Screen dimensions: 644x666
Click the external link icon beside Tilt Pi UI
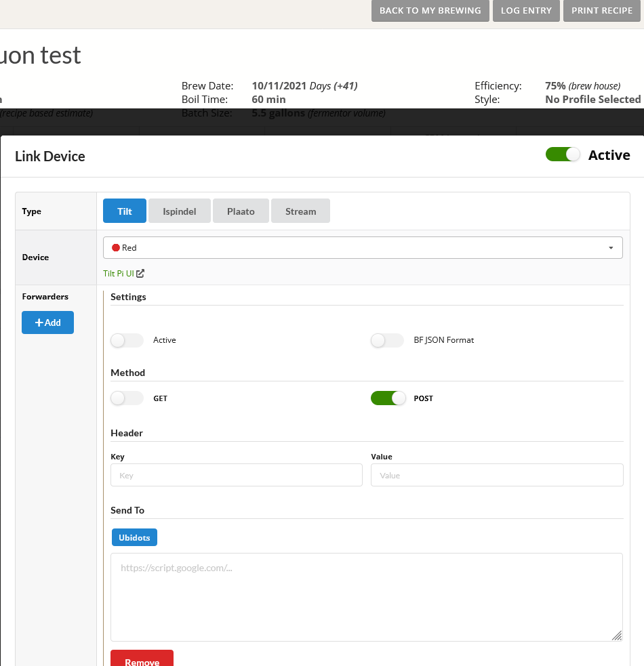(x=140, y=274)
